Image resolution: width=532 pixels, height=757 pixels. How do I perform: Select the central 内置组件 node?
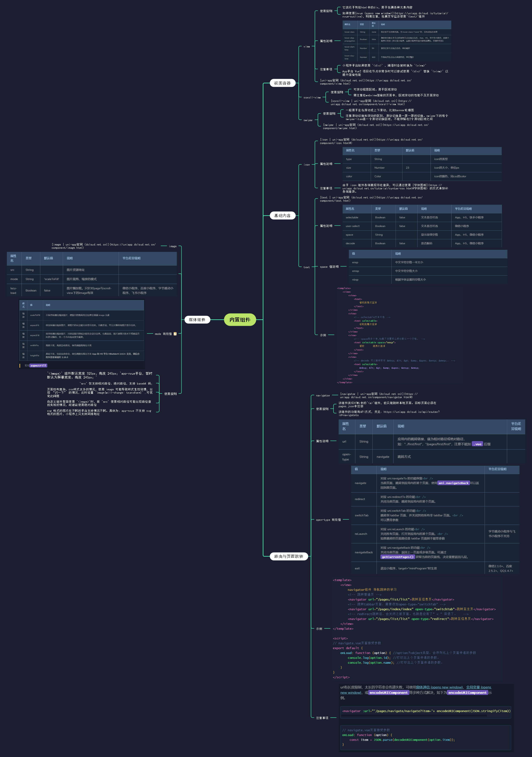(240, 320)
